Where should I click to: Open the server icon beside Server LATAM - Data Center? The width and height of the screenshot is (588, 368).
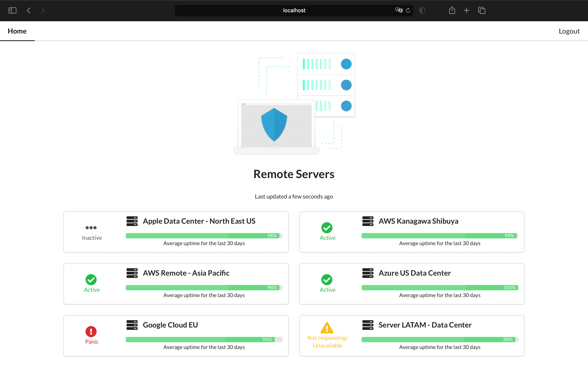[x=368, y=325]
